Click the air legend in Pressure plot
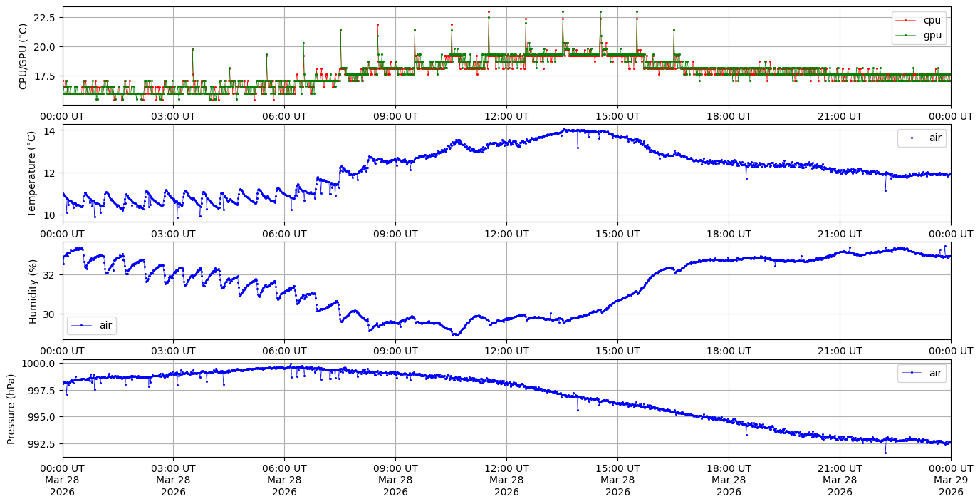Image resolution: width=980 pixels, height=504 pixels. click(x=922, y=372)
